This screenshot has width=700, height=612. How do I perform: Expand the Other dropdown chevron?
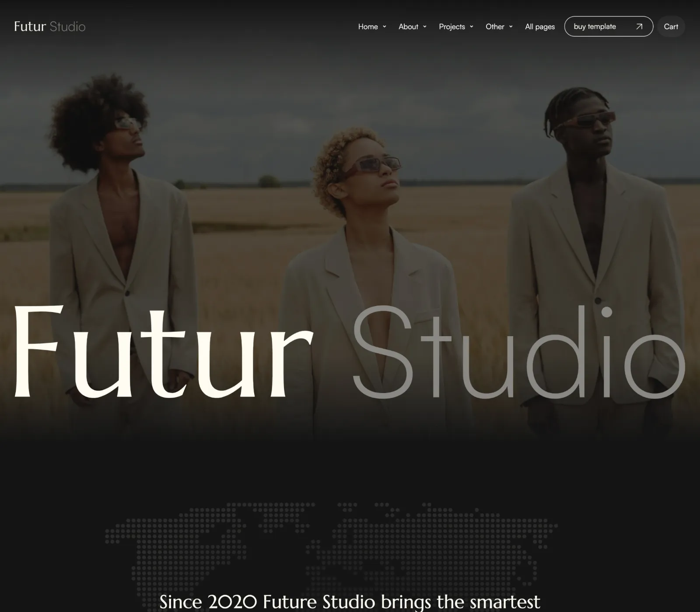511,27
